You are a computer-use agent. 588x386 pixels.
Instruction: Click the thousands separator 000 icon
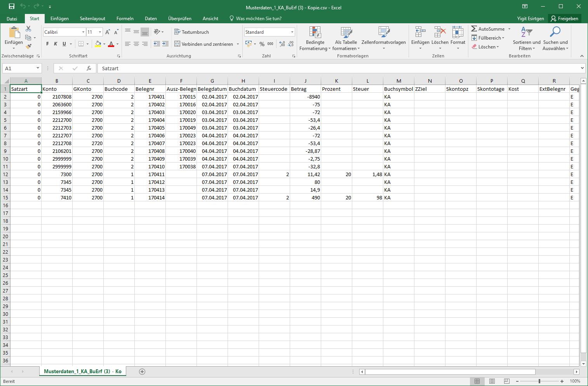click(x=270, y=44)
